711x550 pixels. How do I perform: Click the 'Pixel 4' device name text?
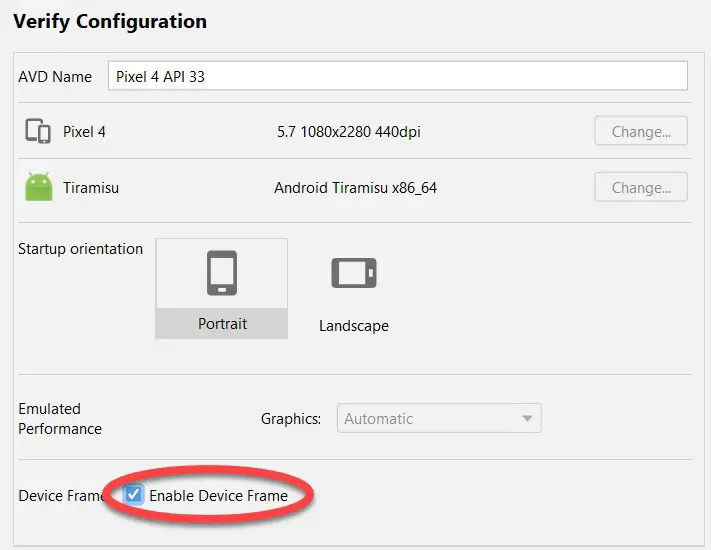click(x=84, y=132)
